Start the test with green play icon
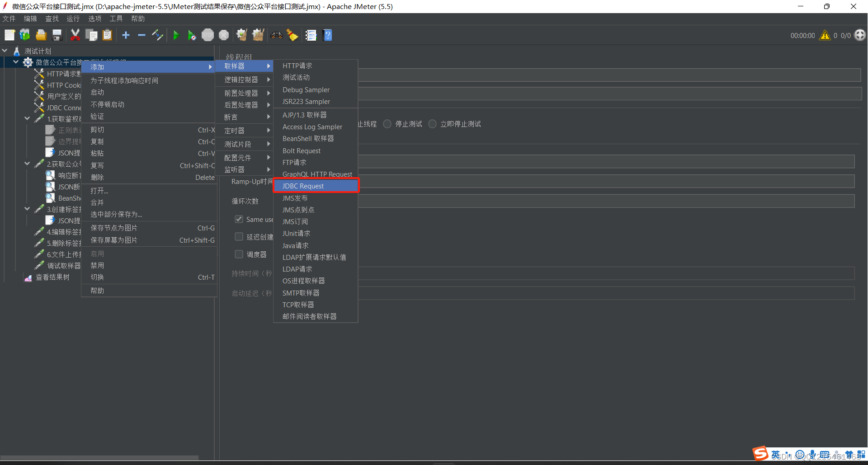This screenshot has width=868, height=465. click(176, 35)
